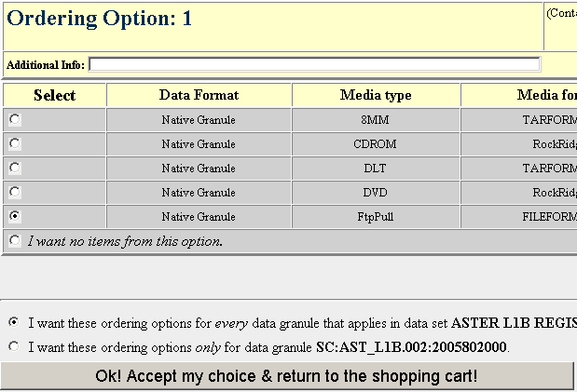Choose the CDROM row radio button
Screen dimensions: 577x392
(x=15, y=144)
